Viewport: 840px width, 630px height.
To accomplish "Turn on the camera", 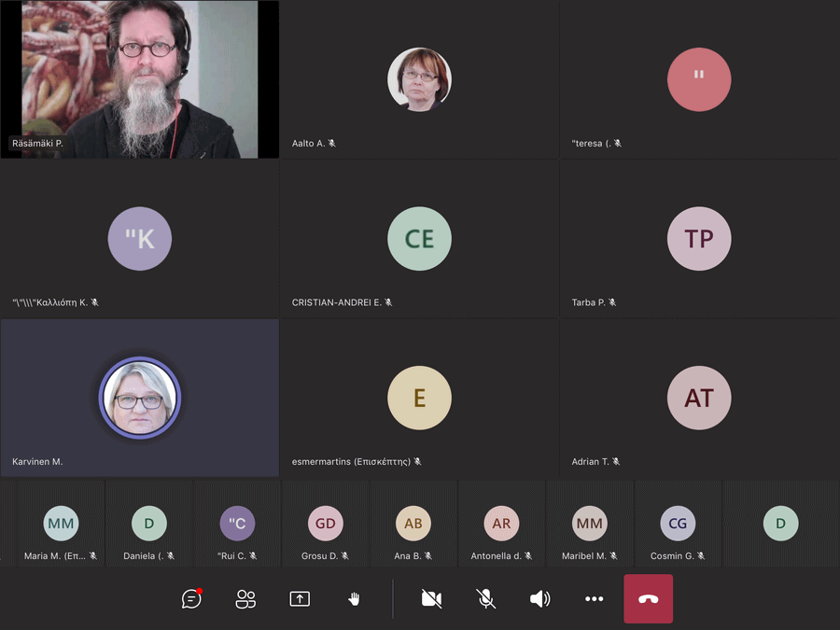I will tap(431, 599).
